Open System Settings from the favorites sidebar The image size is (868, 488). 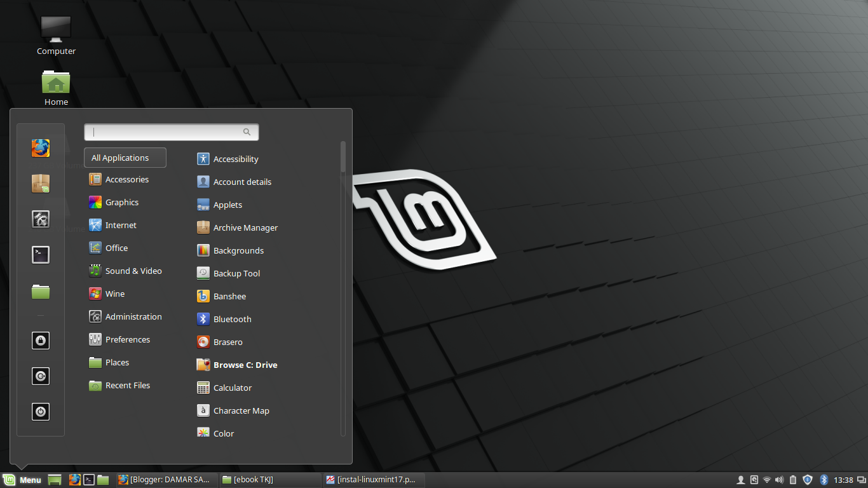click(41, 219)
